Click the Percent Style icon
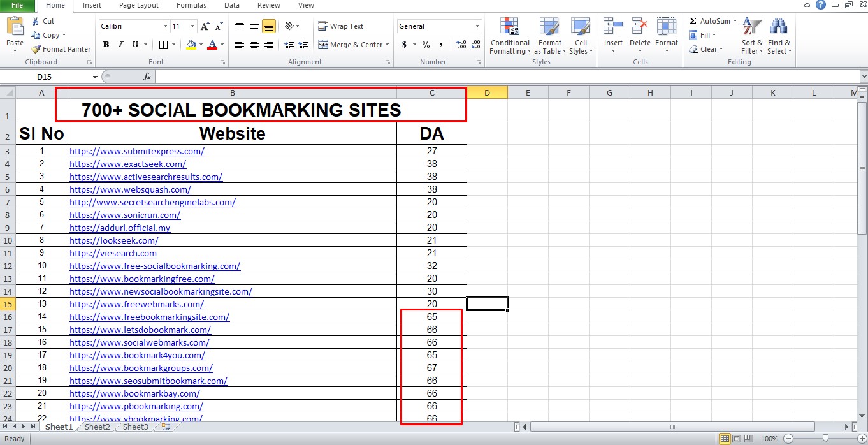868x445 pixels. tap(426, 45)
